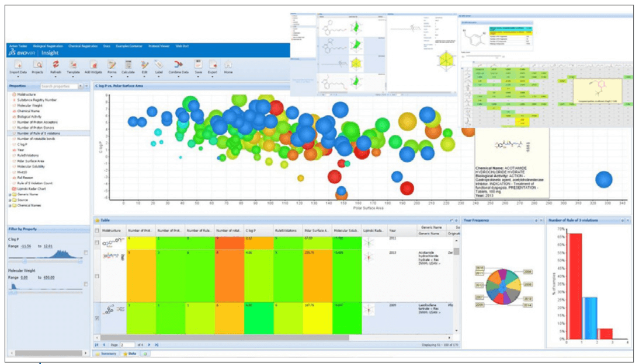Open the Chemical Registration menu
639x364 pixels.
click(x=82, y=45)
